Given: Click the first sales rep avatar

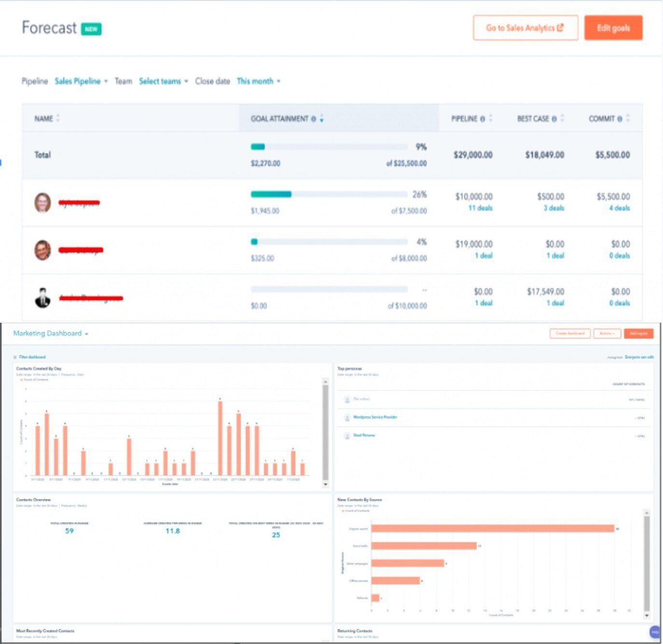Looking at the screenshot, I should 42,202.
